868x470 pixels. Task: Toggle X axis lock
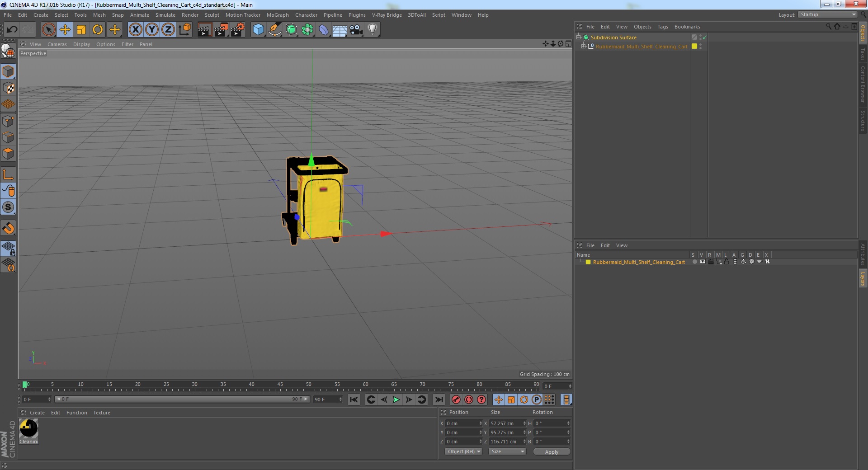click(x=135, y=30)
